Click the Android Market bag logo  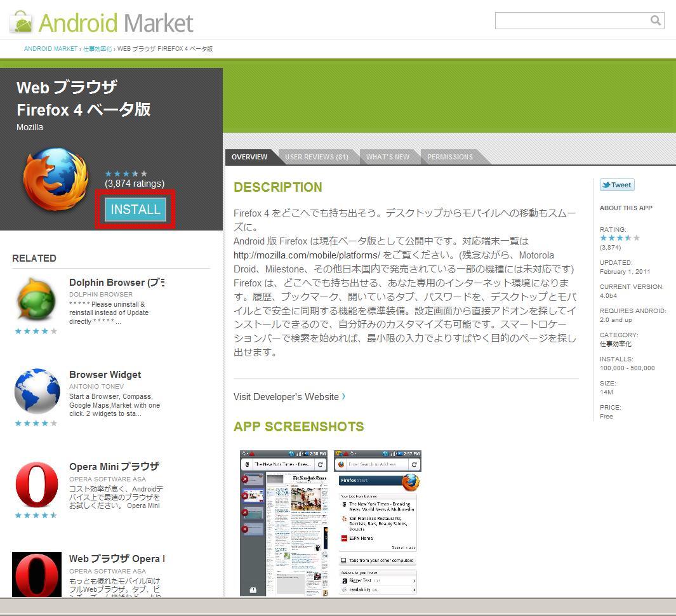pos(22,22)
